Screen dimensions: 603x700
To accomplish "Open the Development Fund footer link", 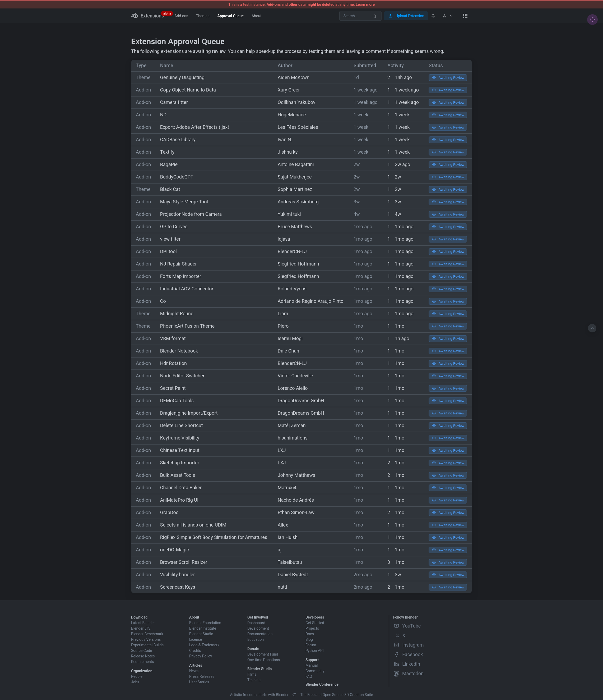I will point(262,654).
